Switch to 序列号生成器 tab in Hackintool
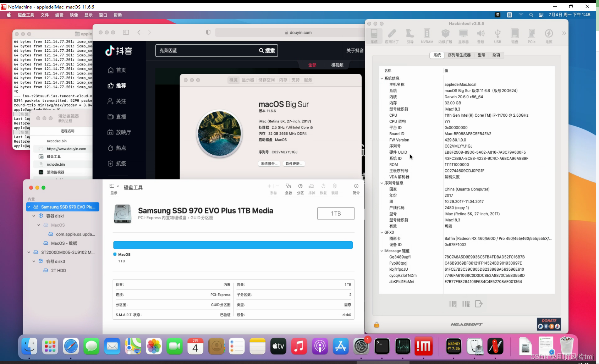 pyautogui.click(x=459, y=55)
